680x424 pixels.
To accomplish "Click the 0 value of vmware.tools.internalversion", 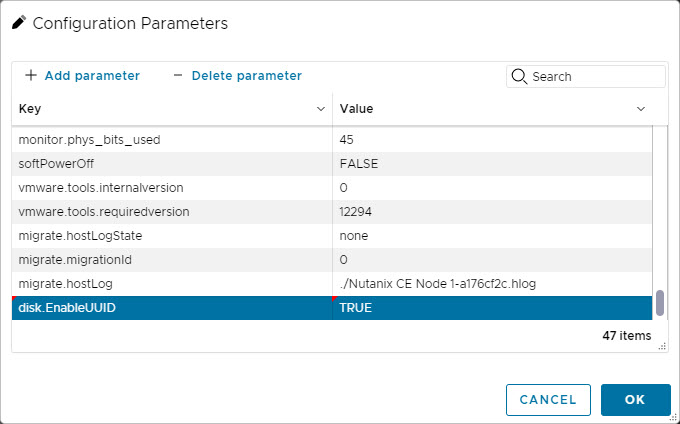I will click(x=492, y=188).
